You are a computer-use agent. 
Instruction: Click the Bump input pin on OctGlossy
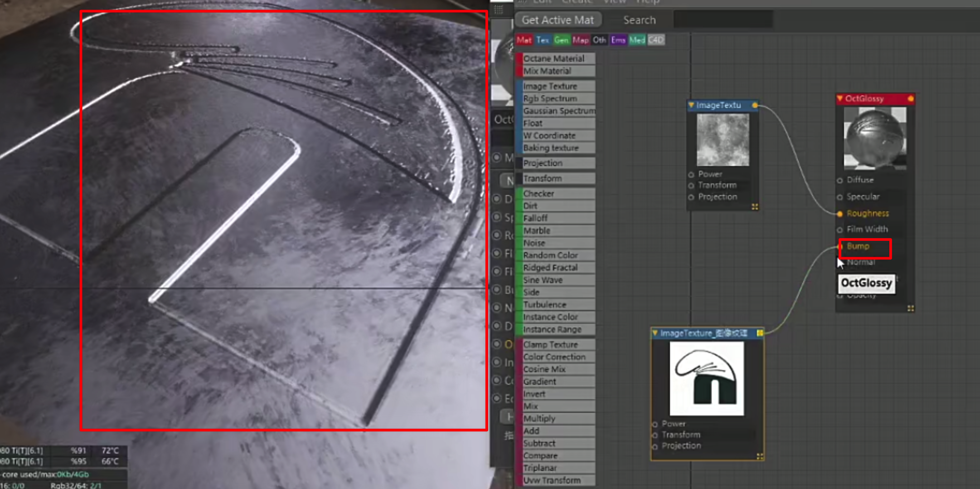[840, 246]
